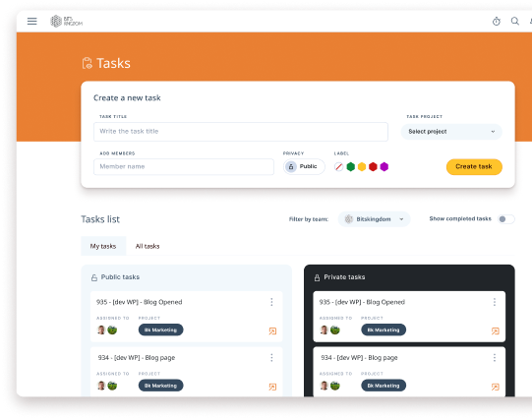Toggle the Public privacy switch
The height and width of the screenshot is (420, 532).
pyautogui.click(x=304, y=166)
